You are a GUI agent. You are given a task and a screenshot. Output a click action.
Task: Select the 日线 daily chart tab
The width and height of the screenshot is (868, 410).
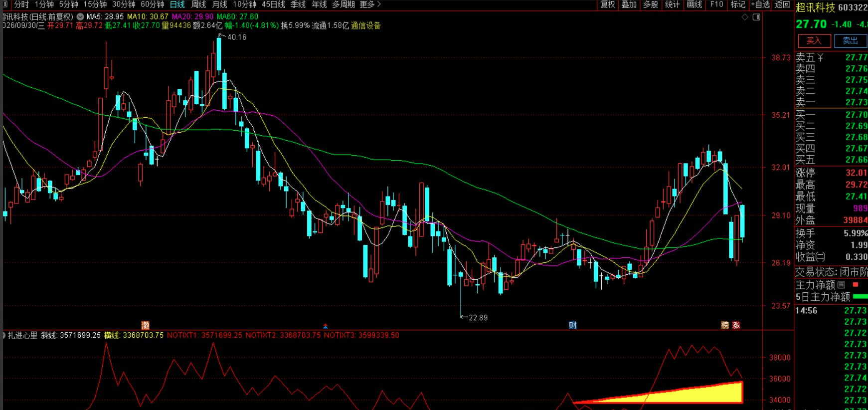pos(177,4)
